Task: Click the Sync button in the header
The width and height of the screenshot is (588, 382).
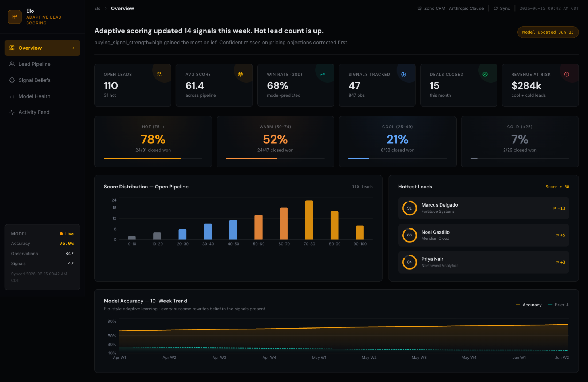Action: [x=502, y=8]
